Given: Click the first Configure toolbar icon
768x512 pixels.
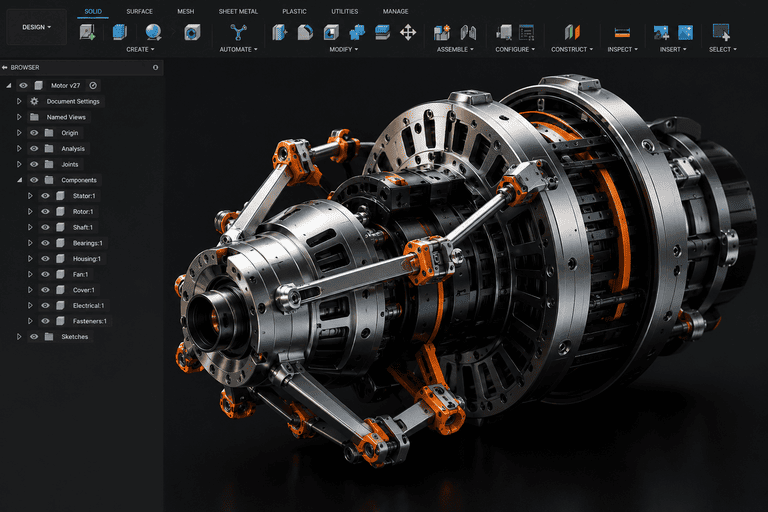Looking at the screenshot, I should pyautogui.click(x=504, y=32).
